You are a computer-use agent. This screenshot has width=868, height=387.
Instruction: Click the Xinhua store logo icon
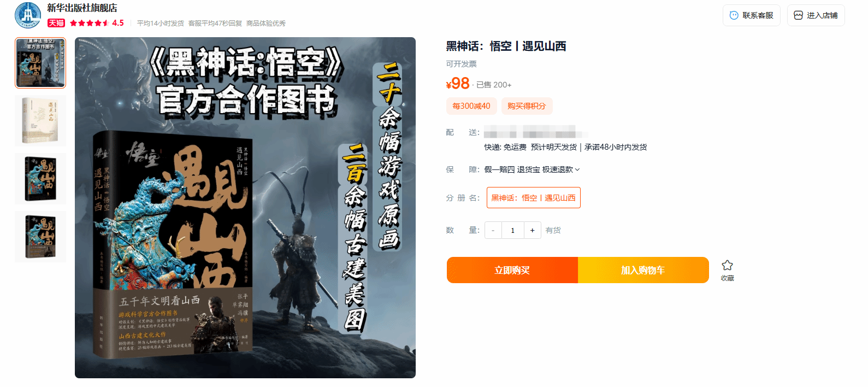click(28, 15)
